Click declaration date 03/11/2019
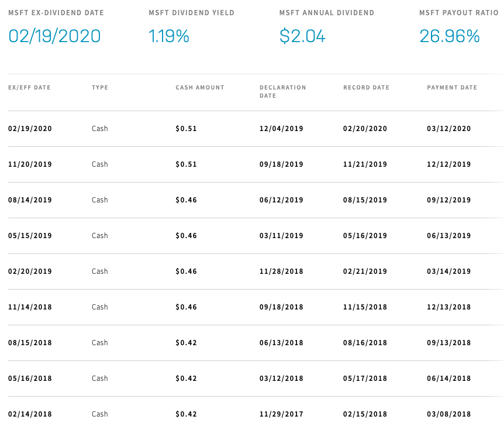Viewport: 504px width, 430px height. tap(281, 236)
